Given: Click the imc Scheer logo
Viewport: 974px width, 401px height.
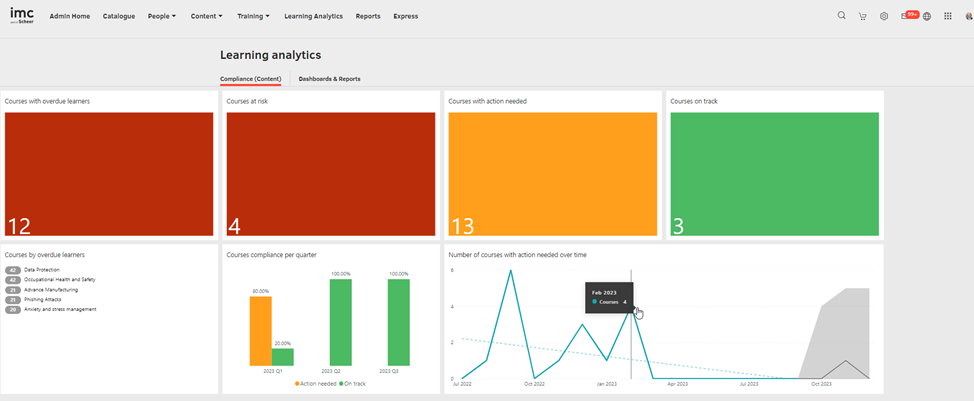Looking at the screenshot, I should pos(21,16).
